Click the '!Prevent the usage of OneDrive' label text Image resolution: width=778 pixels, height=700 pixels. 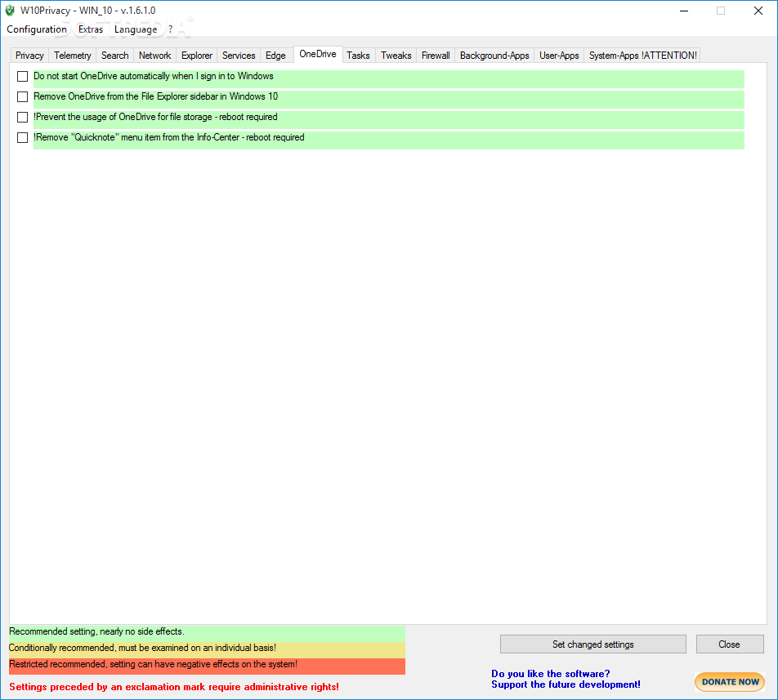pos(155,117)
